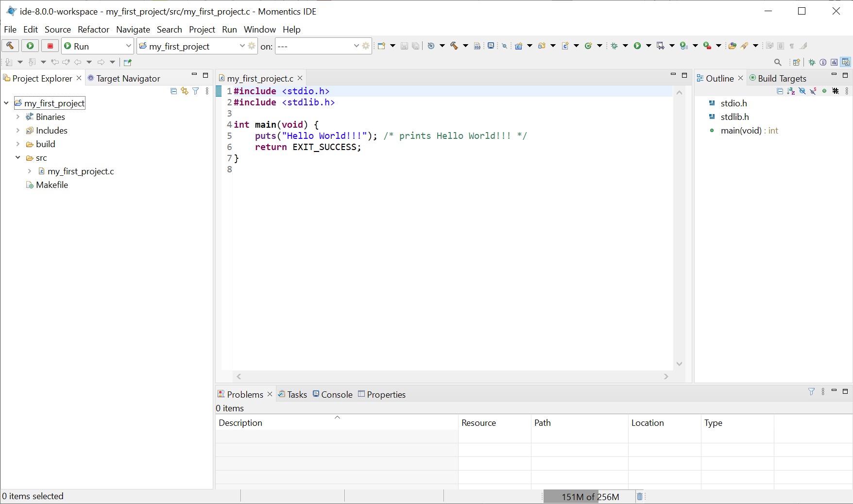This screenshot has height=504, width=853.
Task: Open the Refactor menu
Action: pyautogui.click(x=93, y=30)
